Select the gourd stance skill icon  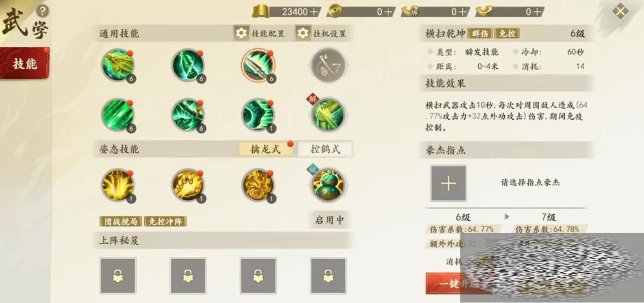328,185
